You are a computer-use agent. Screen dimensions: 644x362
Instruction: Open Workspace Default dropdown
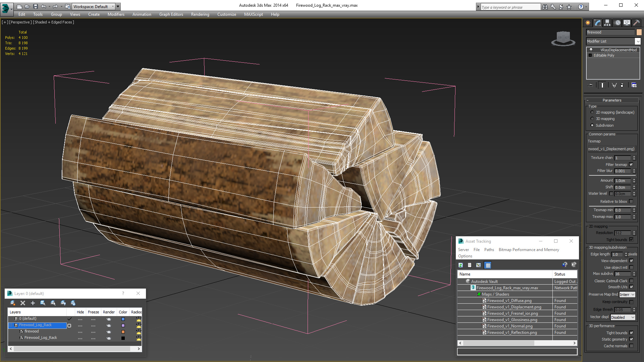pos(94,6)
